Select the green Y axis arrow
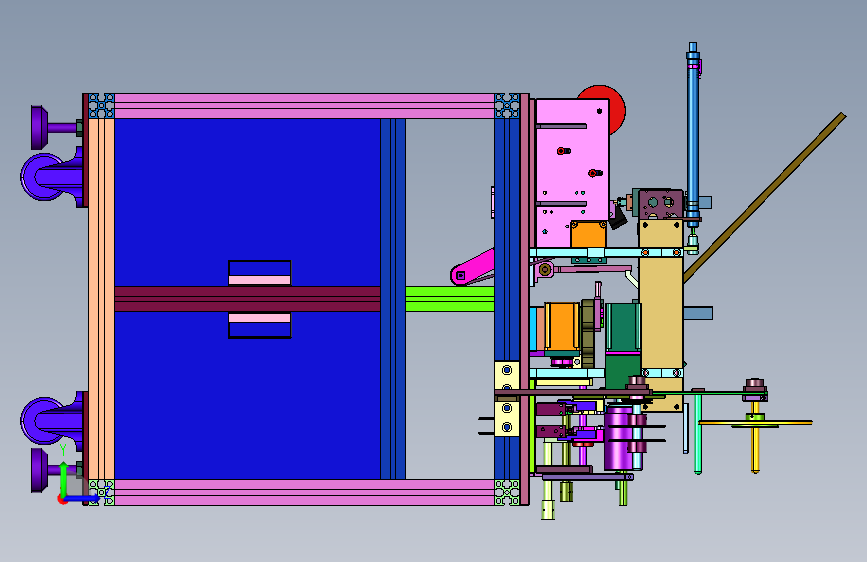The height and width of the screenshot is (562, 867). click(x=64, y=480)
